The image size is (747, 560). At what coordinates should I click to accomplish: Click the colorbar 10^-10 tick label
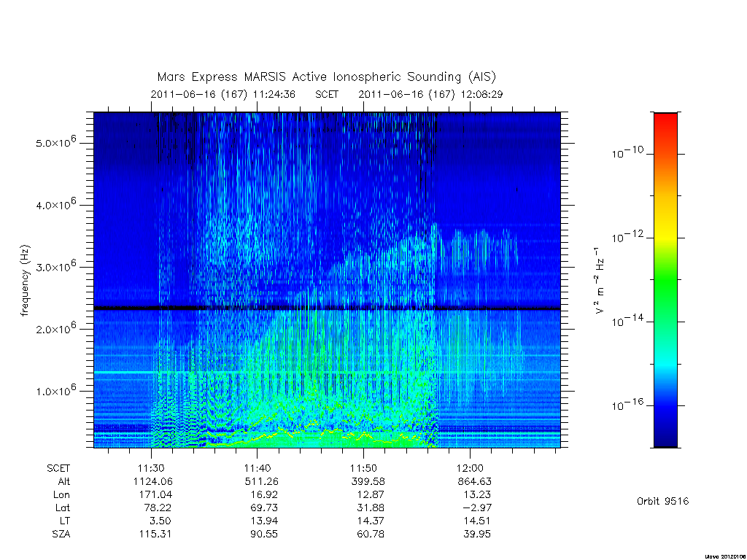[x=627, y=152]
